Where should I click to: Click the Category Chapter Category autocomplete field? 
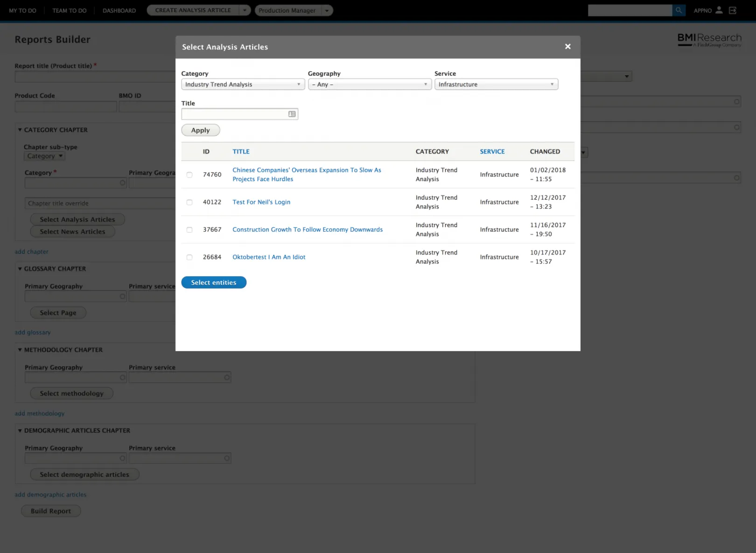click(76, 183)
